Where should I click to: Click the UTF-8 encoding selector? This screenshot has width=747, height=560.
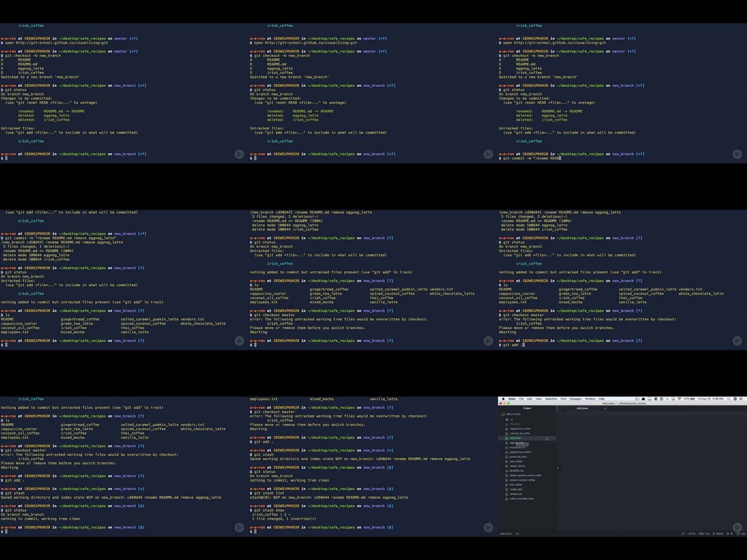click(x=691, y=534)
